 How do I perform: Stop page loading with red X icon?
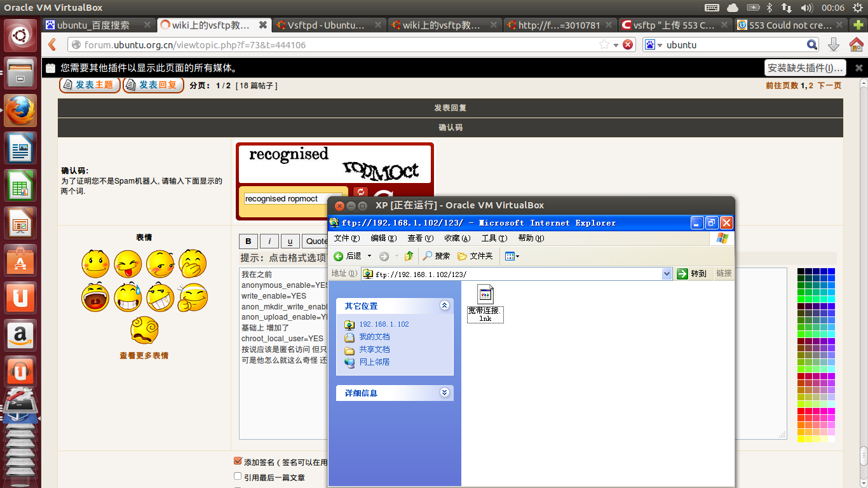pyautogui.click(x=628, y=44)
